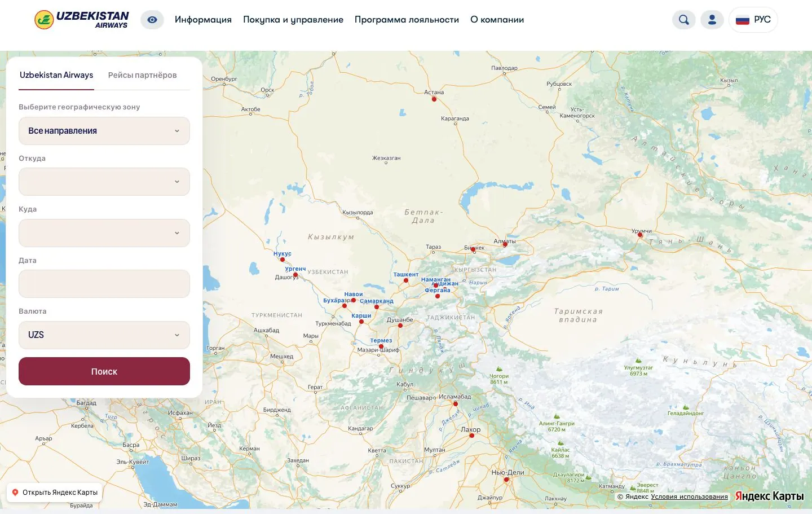Select the Карши map marker
This screenshot has height=514, width=812.
point(361,322)
